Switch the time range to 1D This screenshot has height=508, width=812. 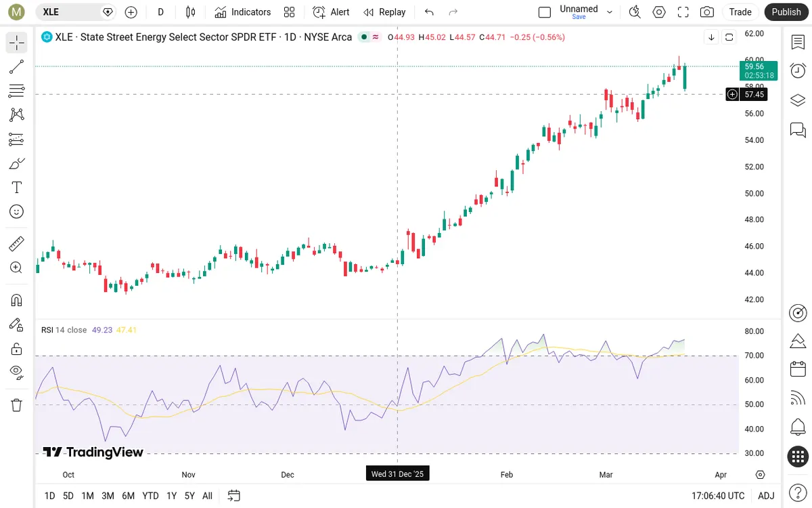click(49, 496)
